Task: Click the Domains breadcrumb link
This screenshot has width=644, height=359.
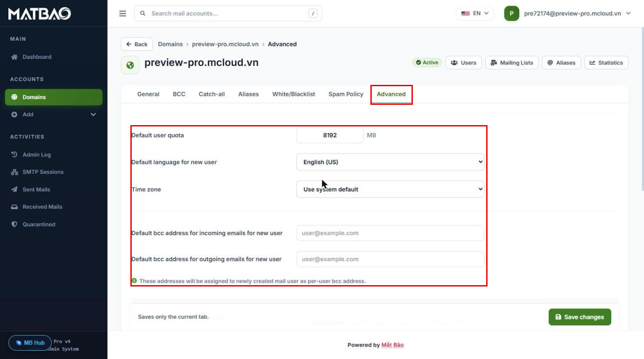Action: pyautogui.click(x=170, y=44)
